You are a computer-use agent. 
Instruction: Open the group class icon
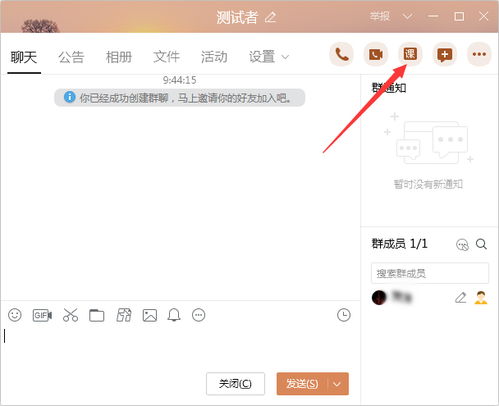410,54
